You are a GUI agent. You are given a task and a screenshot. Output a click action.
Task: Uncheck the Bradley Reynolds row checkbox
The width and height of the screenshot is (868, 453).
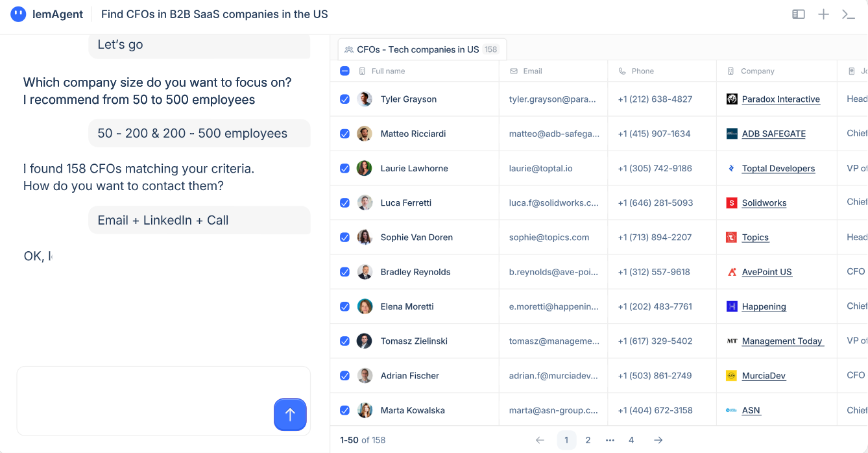344,272
